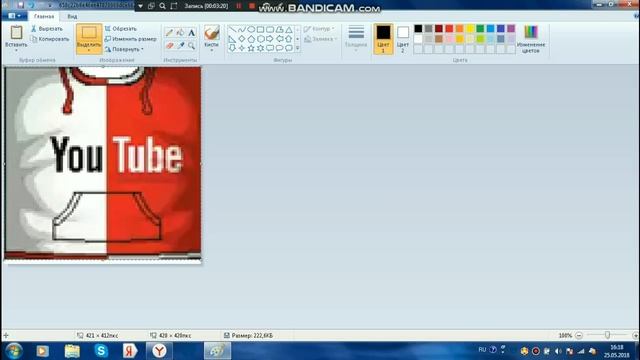Select the Pencil tool
Image resolution: width=640 pixels, height=360 pixels.
pos(169,33)
